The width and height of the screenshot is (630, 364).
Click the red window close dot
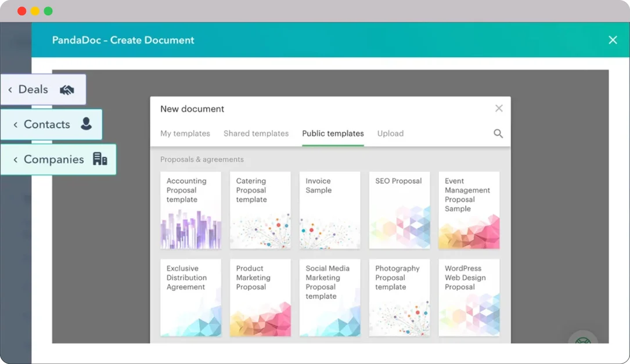pyautogui.click(x=22, y=11)
